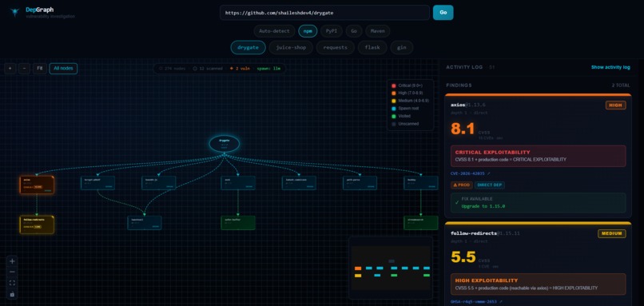Click the Medium yellow legend swatch
The image size is (644, 306).
click(394, 101)
